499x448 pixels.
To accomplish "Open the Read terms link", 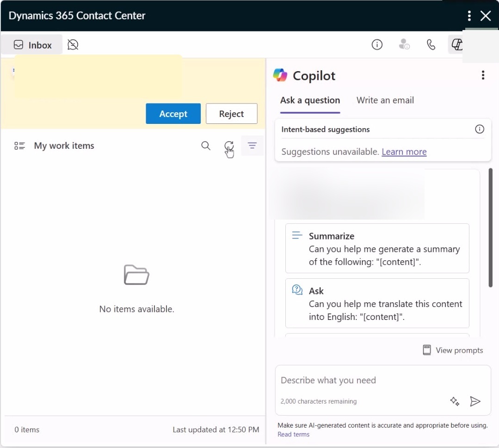I will (x=293, y=434).
